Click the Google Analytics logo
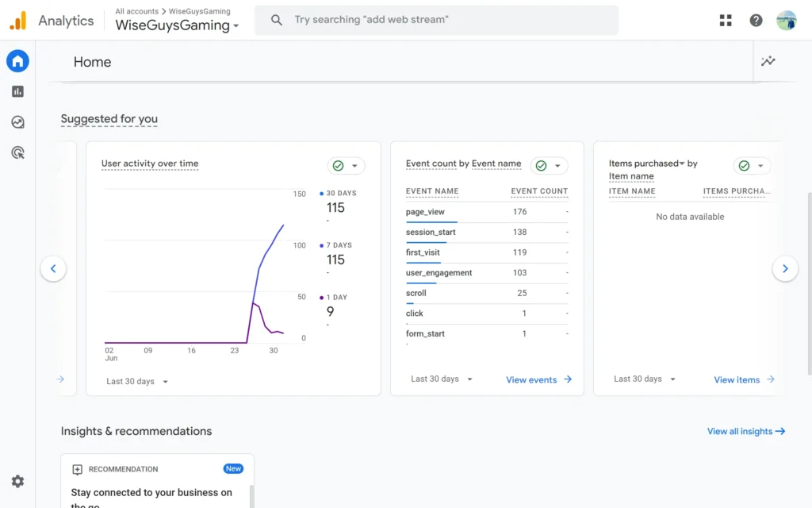Image resolution: width=812 pixels, height=508 pixels. (x=18, y=21)
